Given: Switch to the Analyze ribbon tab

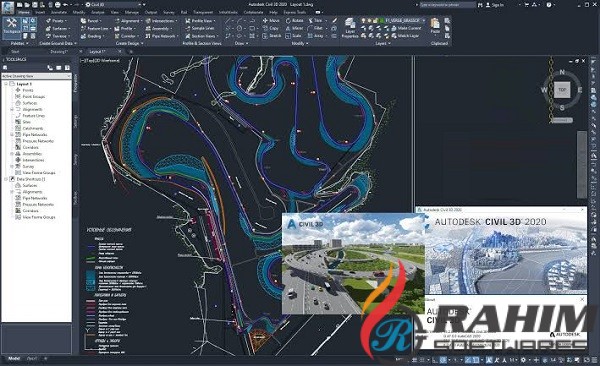Looking at the screenshot, I should pyautogui.click(x=98, y=12).
